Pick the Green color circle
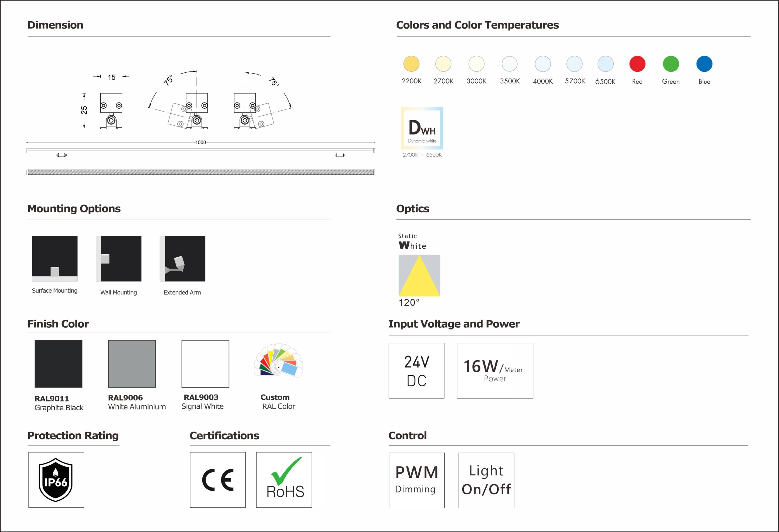 point(671,64)
